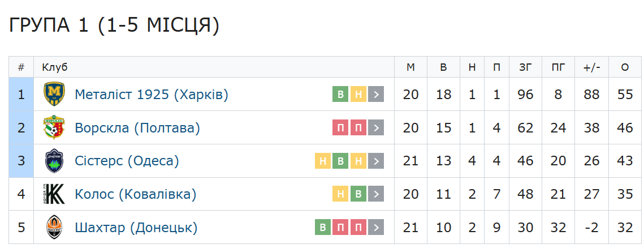Screen dimensions: 644x248
Task: Click the Metalist 1925 club crest
Action: tap(55, 94)
